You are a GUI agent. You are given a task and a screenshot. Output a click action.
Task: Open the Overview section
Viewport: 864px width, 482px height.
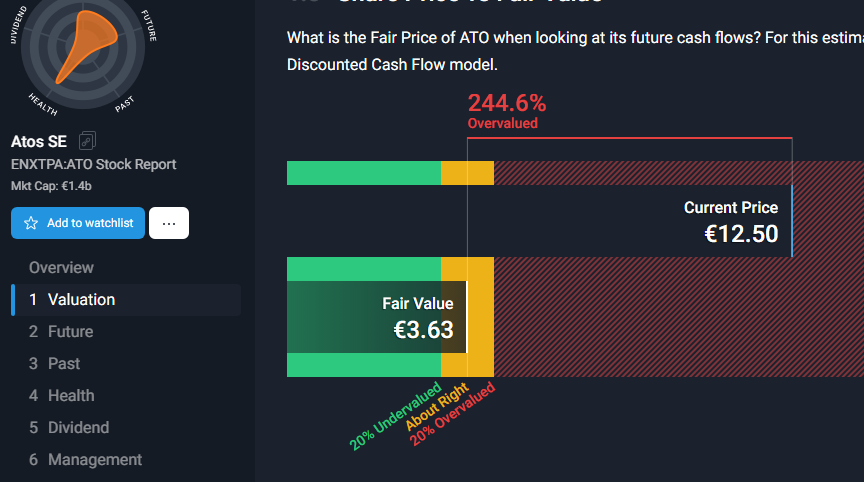click(x=61, y=268)
